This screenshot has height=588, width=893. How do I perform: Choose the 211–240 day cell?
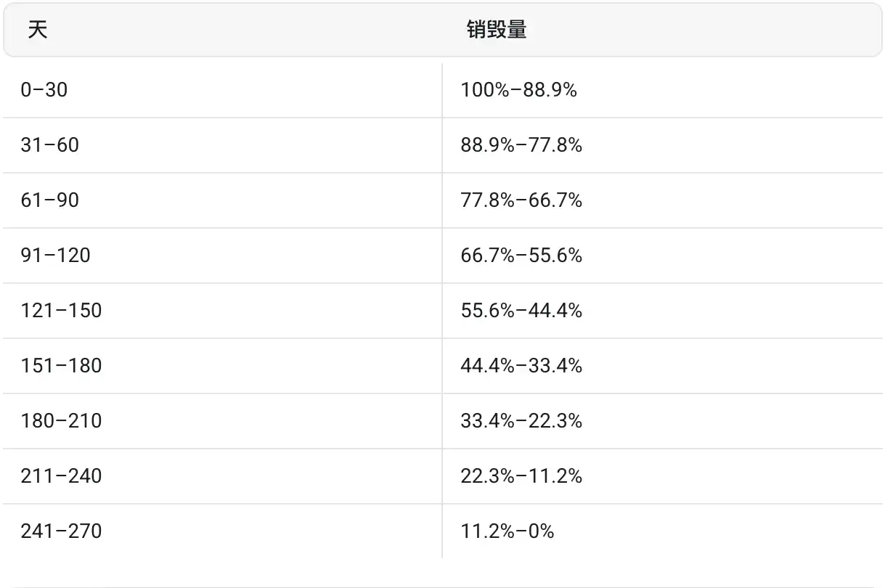coord(62,476)
